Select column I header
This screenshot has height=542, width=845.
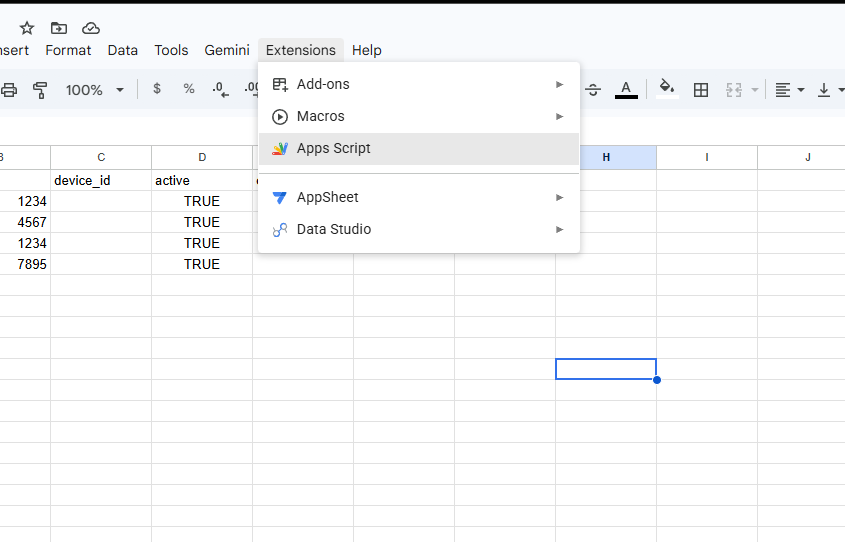(x=707, y=157)
